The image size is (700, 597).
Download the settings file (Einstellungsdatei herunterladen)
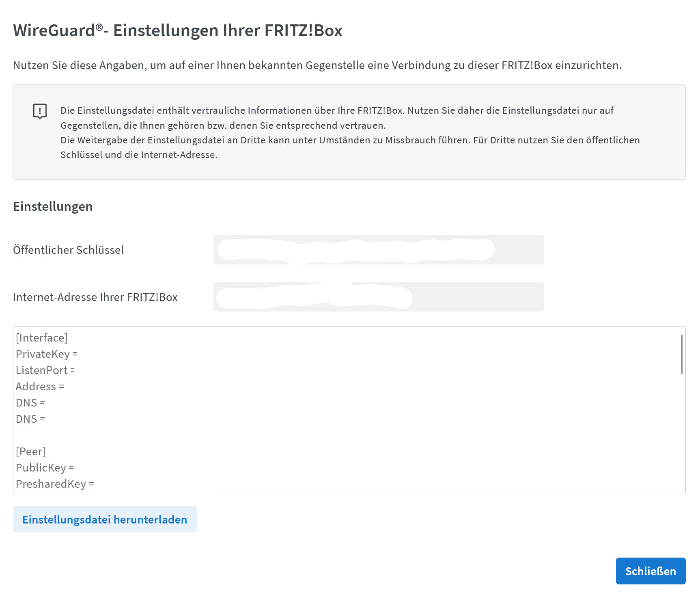point(105,519)
